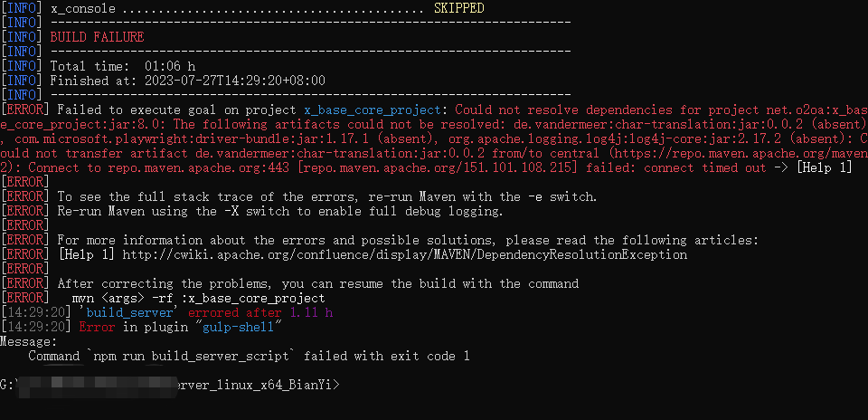This screenshot has width=868, height=420.
Task: Click the red BUILD FAILURE text
Action: [97, 37]
